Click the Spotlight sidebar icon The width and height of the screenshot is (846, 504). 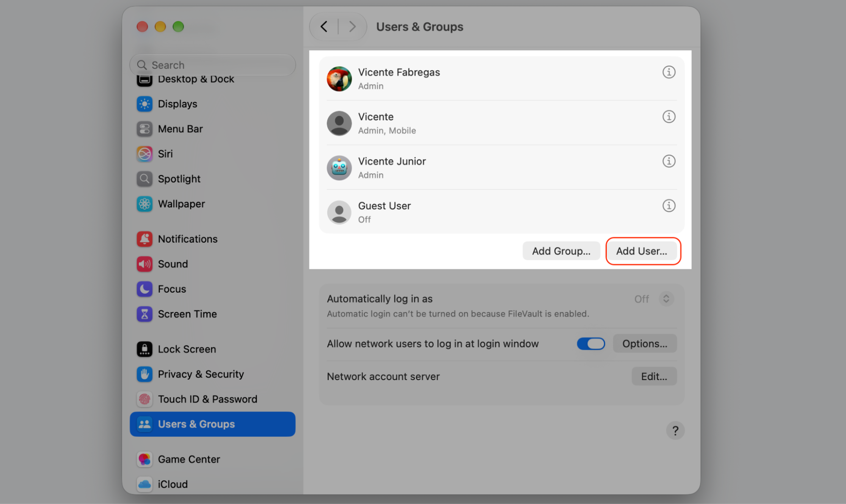click(144, 179)
